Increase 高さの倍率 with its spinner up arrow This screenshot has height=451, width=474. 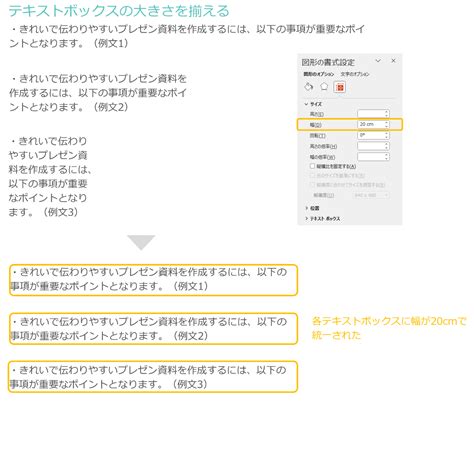point(387,144)
